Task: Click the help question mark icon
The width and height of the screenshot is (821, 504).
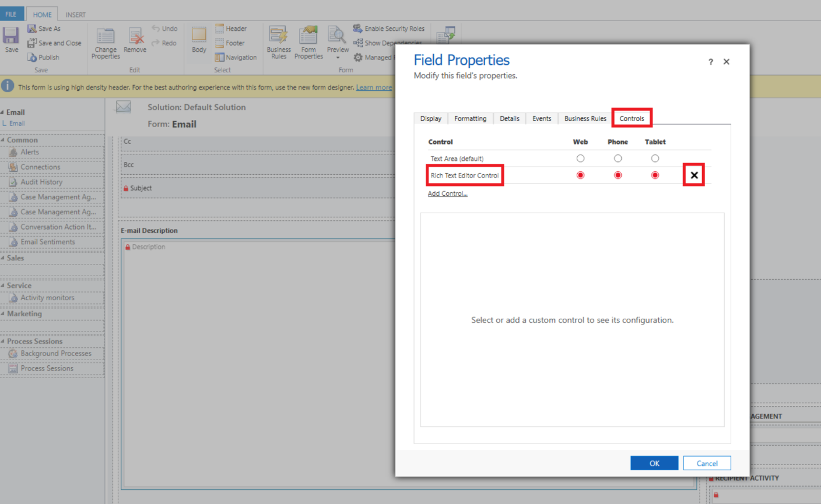Action: [710, 62]
